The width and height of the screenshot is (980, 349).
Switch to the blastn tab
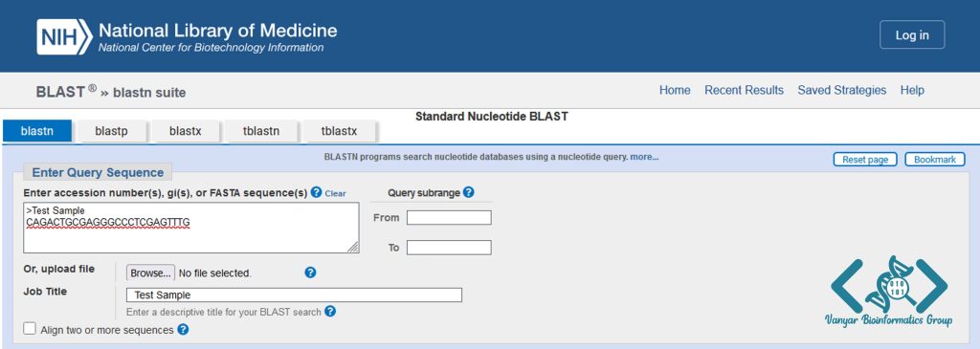pos(37,131)
